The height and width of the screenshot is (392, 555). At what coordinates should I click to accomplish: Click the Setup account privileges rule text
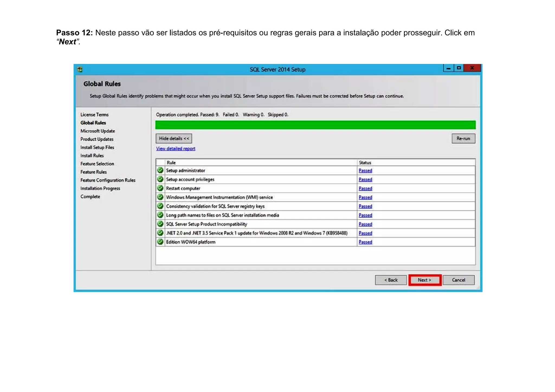pos(190,179)
